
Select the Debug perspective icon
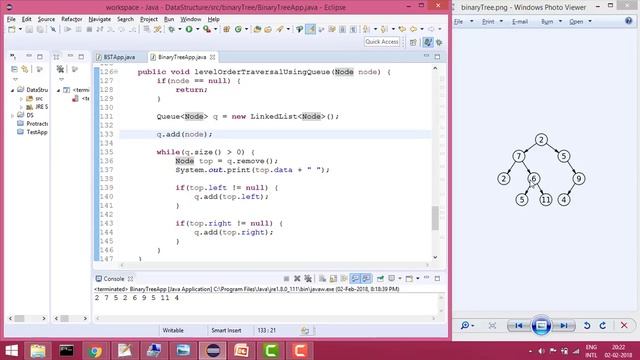[439, 42]
